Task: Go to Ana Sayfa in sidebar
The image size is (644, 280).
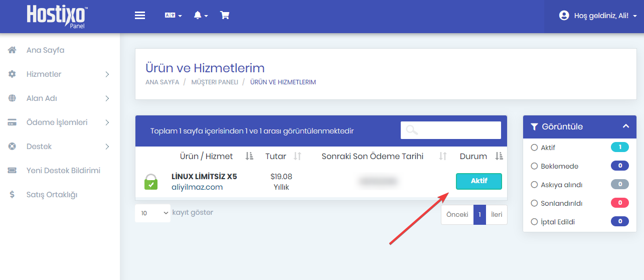Action: [60, 50]
